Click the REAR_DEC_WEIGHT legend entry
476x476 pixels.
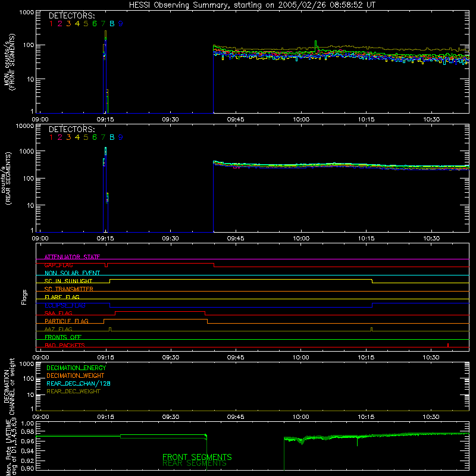[x=73, y=392]
